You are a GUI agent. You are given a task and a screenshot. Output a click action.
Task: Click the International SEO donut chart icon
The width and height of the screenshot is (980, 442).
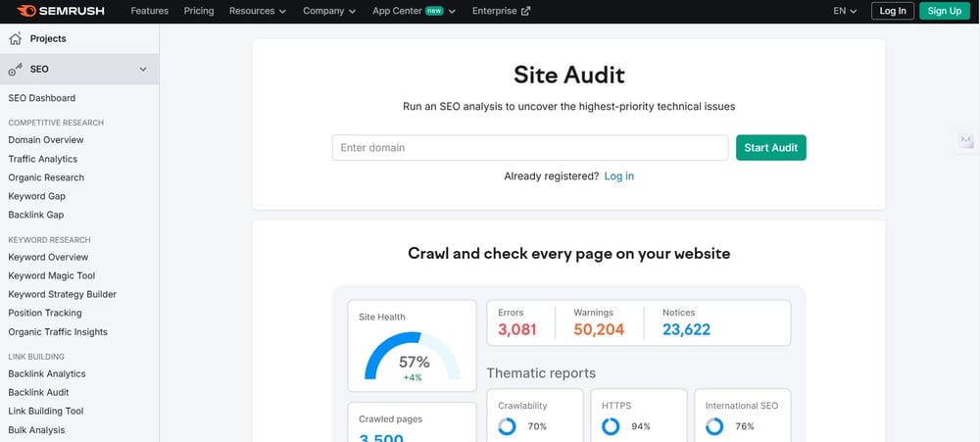[x=714, y=426]
